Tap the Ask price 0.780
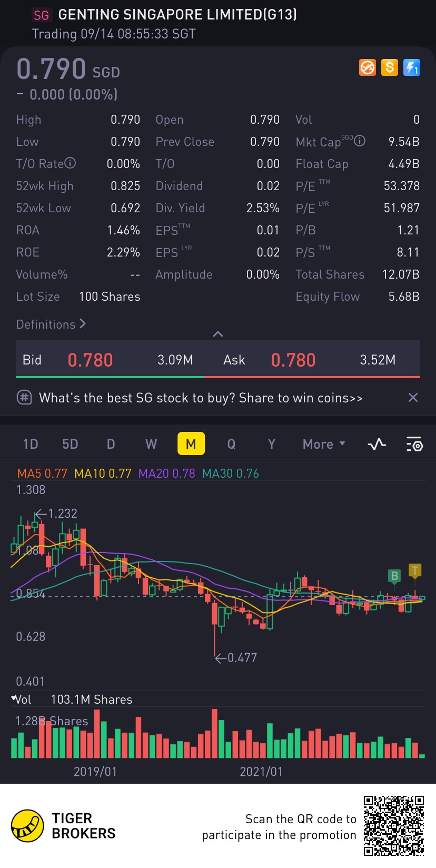Viewport: 436px width, 868px height. click(293, 360)
